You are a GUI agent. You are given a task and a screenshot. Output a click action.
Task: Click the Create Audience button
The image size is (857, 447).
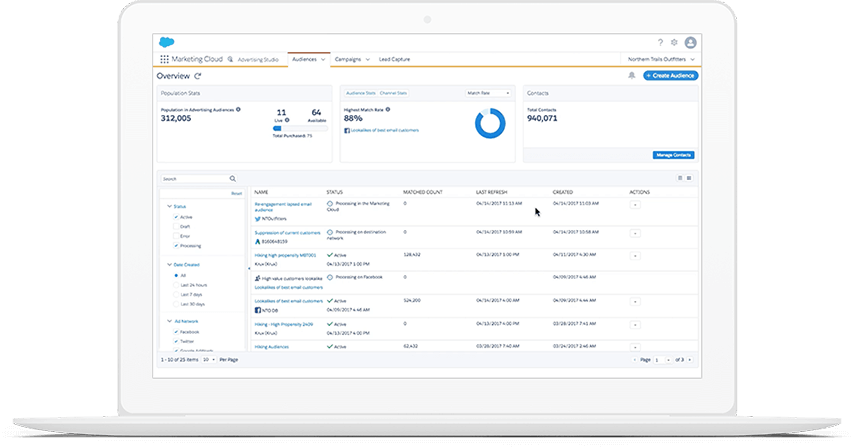coord(671,75)
